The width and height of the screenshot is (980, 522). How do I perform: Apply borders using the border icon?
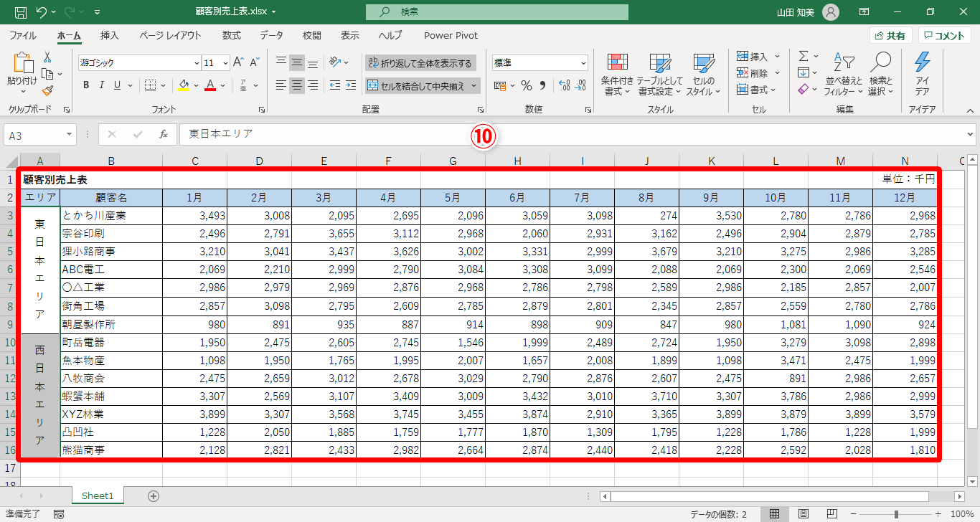pyautogui.click(x=150, y=85)
